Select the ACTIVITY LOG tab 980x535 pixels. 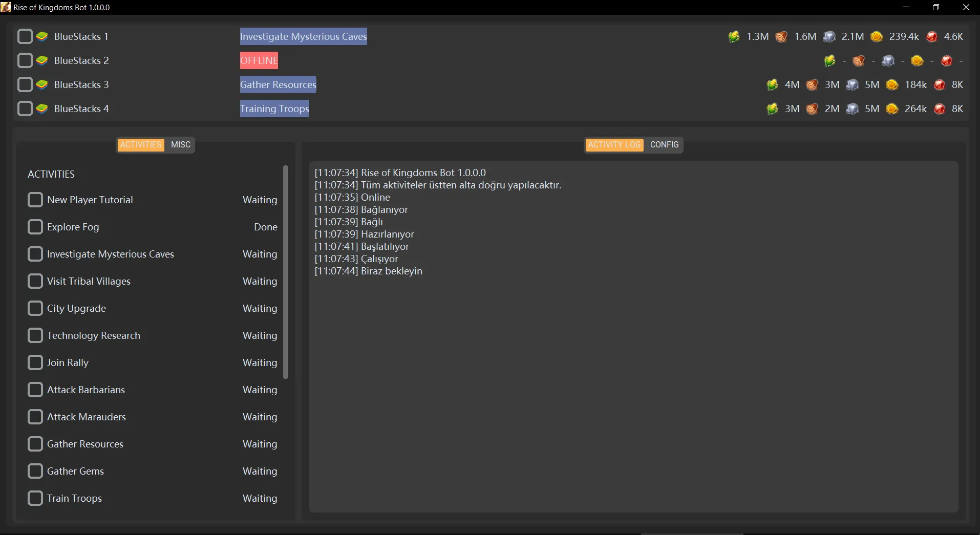pos(614,145)
